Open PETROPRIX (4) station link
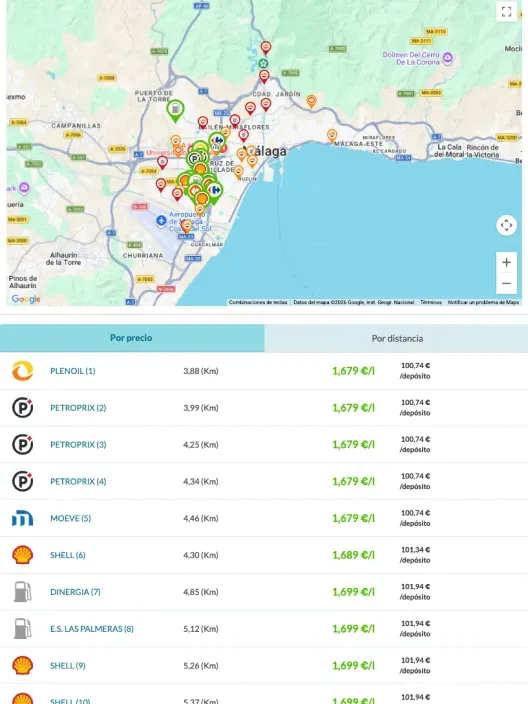The width and height of the screenshot is (528, 704). (78, 481)
